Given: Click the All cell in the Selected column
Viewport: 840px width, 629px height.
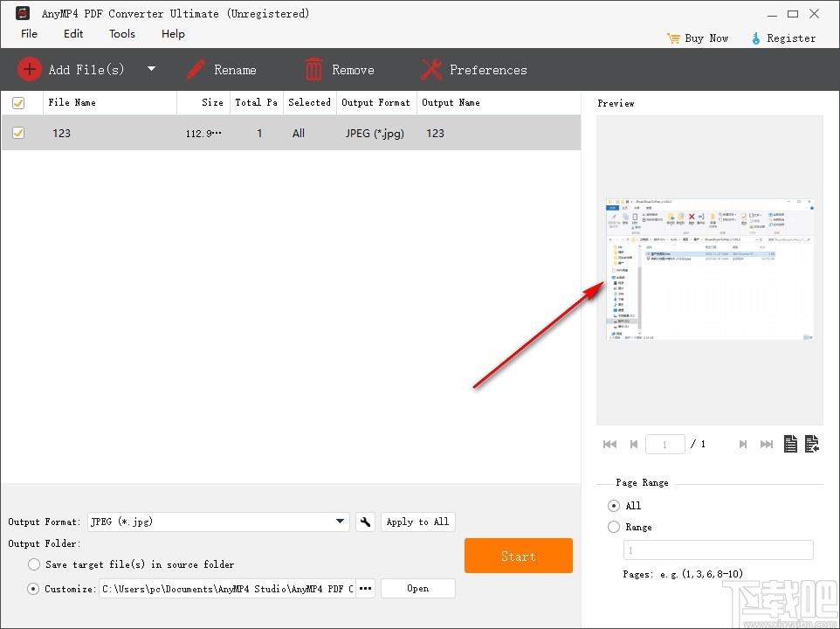Looking at the screenshot, I should (299, 134).
